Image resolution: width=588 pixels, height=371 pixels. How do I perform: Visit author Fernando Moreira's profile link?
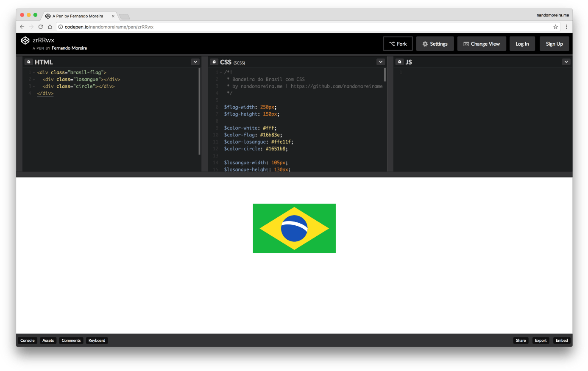(x=69, y=48)
